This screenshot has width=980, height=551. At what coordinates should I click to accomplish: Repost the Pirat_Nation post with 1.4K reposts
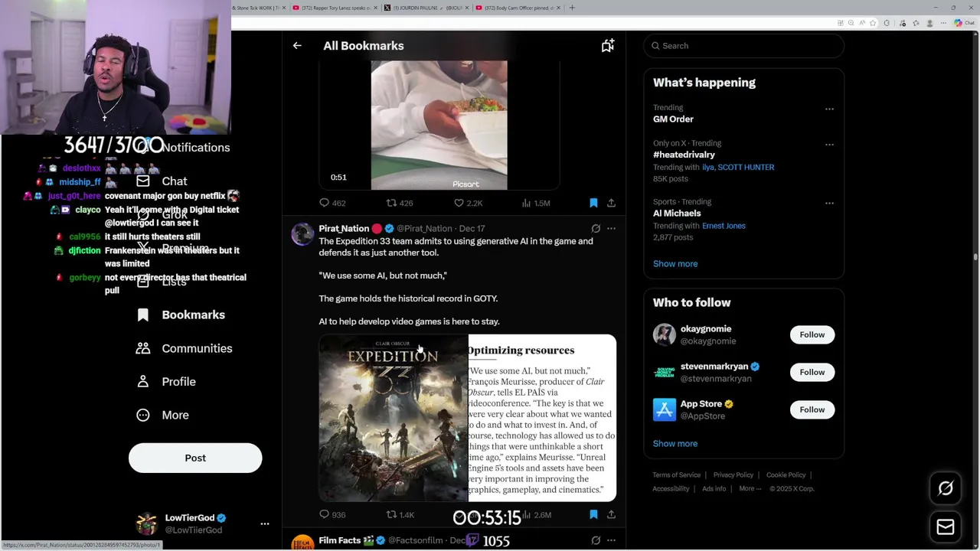click(400, 515)
